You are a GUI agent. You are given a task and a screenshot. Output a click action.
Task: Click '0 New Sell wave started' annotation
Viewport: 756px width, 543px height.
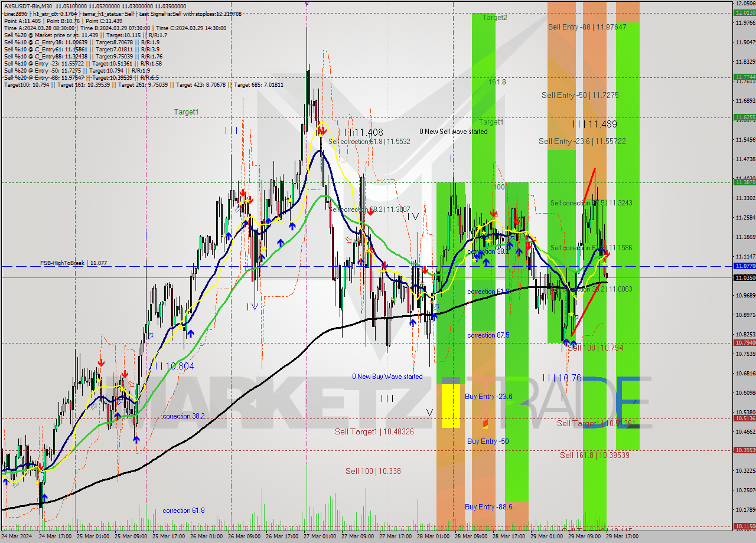tap(454, 132)
